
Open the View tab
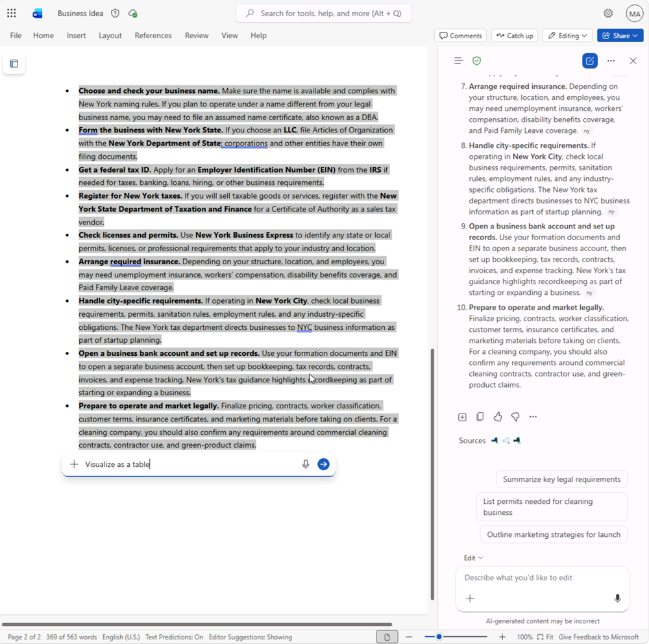(229, 36)
